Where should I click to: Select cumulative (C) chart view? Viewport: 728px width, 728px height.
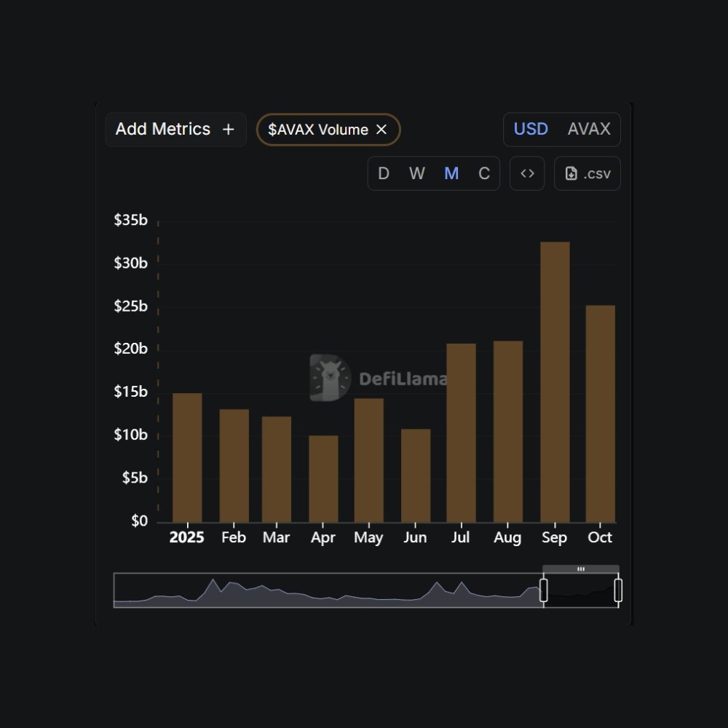coord(484,173)
